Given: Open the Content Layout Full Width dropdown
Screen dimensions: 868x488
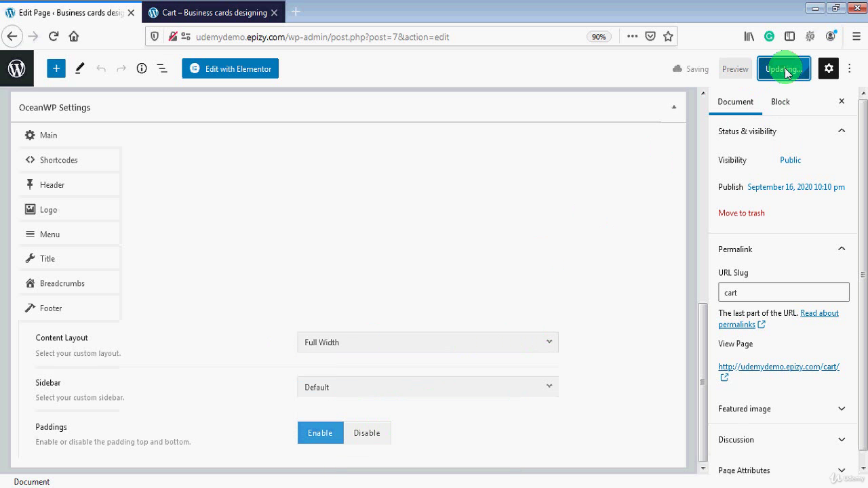Looking at the screenshot, I should (428, 342).
